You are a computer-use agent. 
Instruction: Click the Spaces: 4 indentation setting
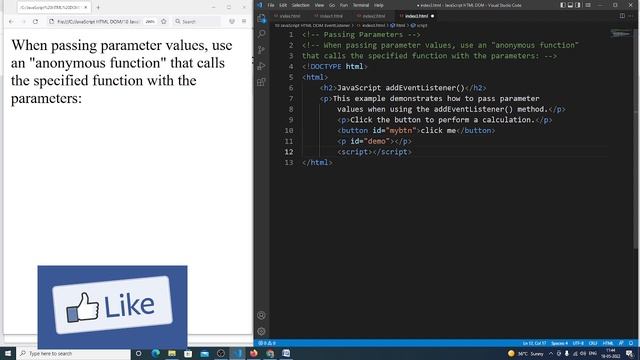tap(559, 343)
